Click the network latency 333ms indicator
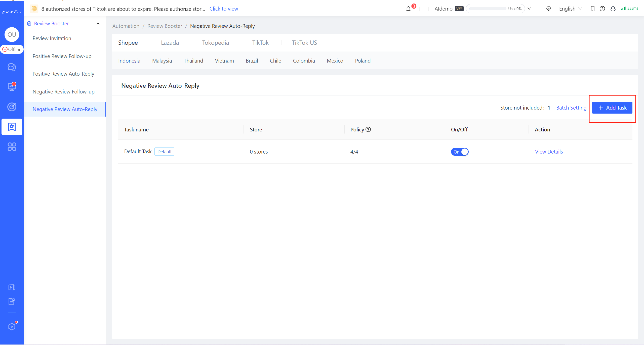This screenshot has height=345, width=644. click(629, 9)
